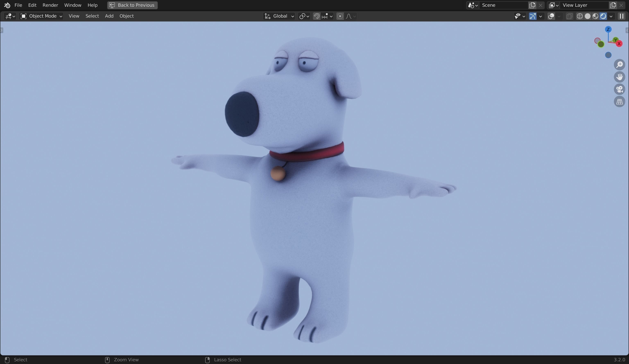The image size is (629, 364).
Task: Delete the current Scene
Action: (x=540, y=5)
